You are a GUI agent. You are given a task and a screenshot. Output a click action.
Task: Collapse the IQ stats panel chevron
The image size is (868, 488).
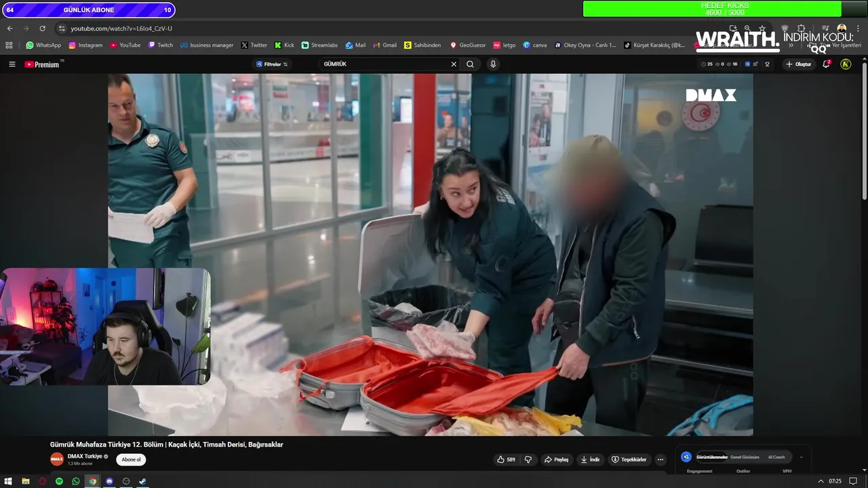(x=802, y=457)
